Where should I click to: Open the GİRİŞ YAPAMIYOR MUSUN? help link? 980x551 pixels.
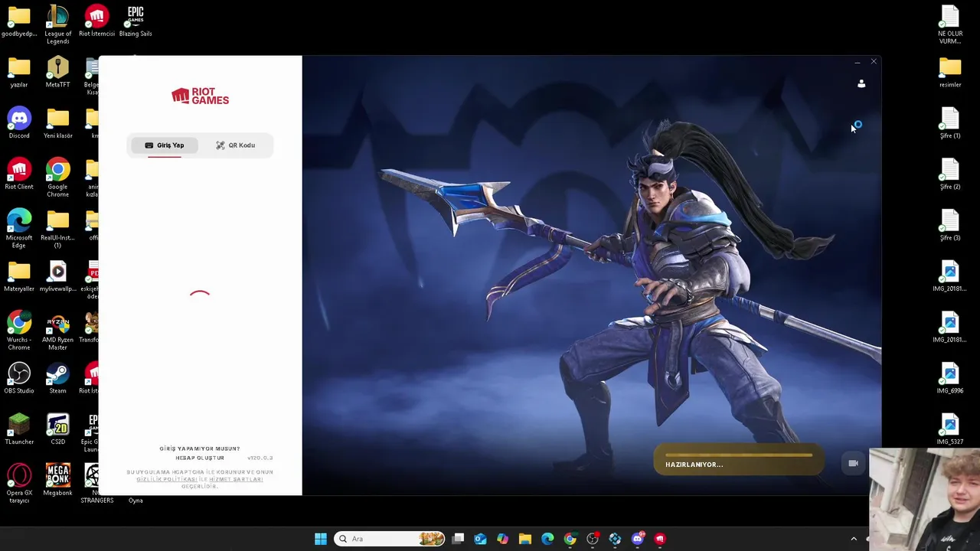click(x=200, y=448)
